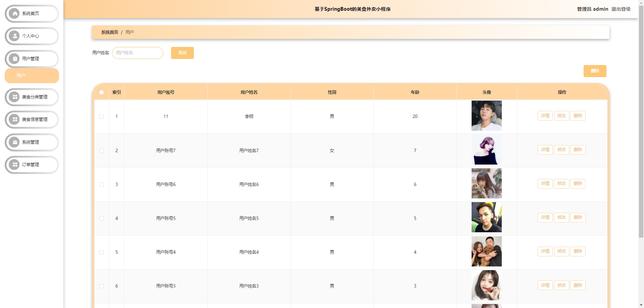Open 详情 for 用户姓名6
The width and height of the screenshot is (644, 308).
(545, 184)
